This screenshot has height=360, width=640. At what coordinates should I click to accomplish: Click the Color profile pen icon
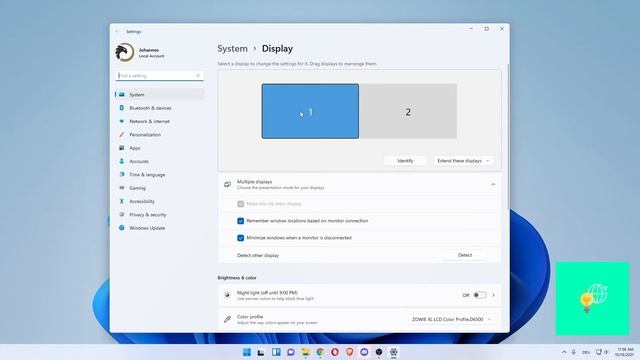pyautogui.click(x=227, y=319)
